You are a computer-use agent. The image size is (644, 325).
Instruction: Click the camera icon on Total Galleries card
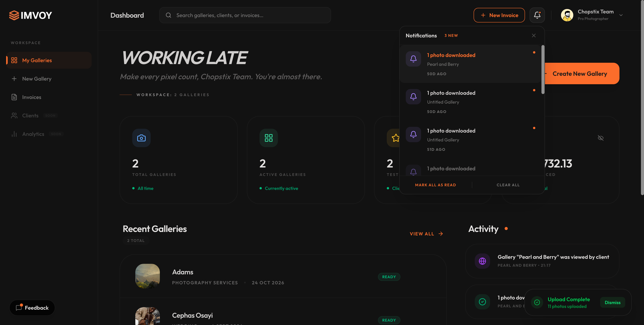(141, 138)
